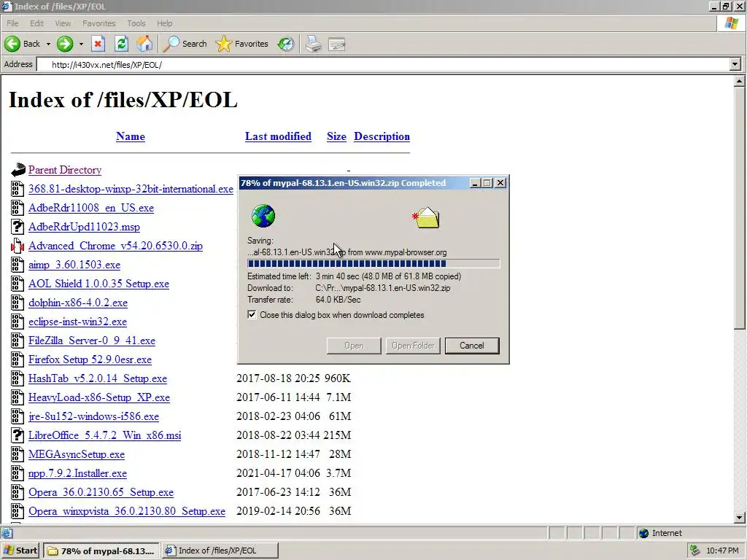Image resolution: width=747 pixels, height=560 pixels.
Task: Expand the Forward button history dropdown
Action: 81,44
